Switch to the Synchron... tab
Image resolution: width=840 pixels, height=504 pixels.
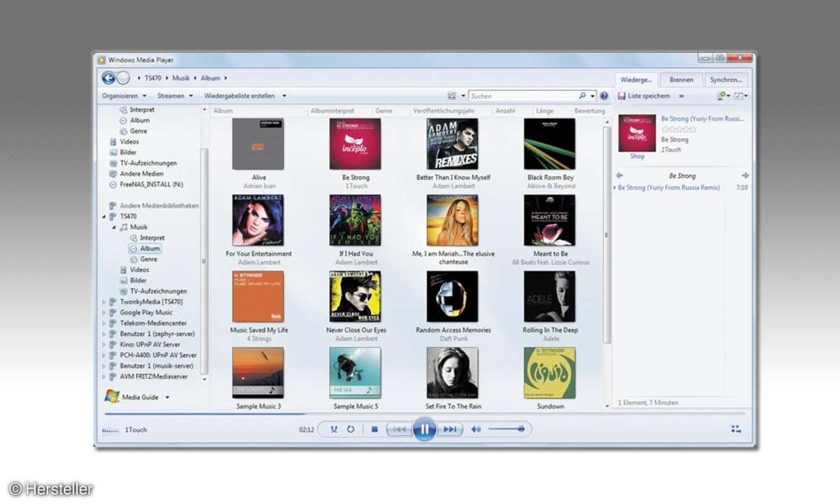coord(726,80)
